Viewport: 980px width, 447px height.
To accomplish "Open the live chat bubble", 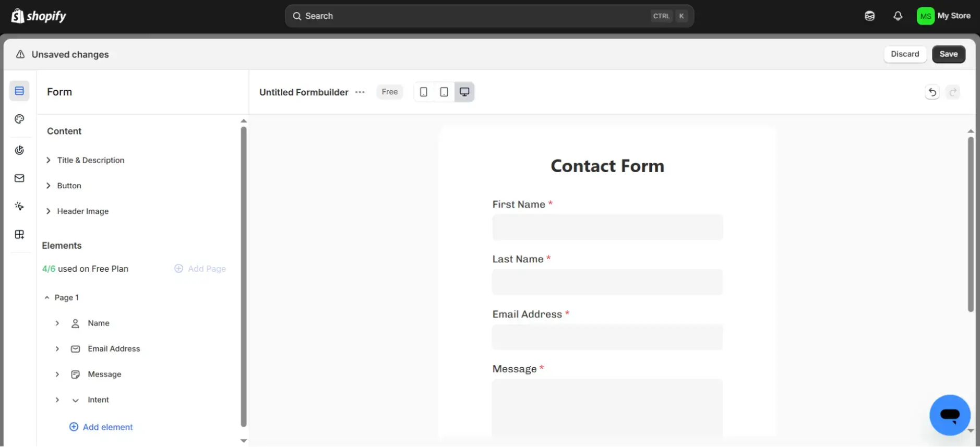I will pyautogui.click(x=950, y=415).
